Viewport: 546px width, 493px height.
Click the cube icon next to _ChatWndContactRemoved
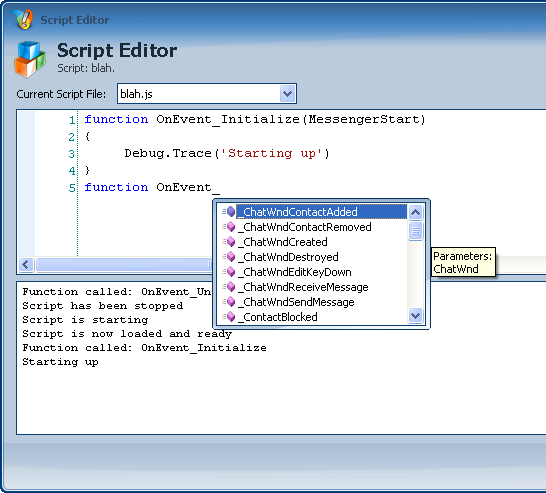tap(229, 227)
